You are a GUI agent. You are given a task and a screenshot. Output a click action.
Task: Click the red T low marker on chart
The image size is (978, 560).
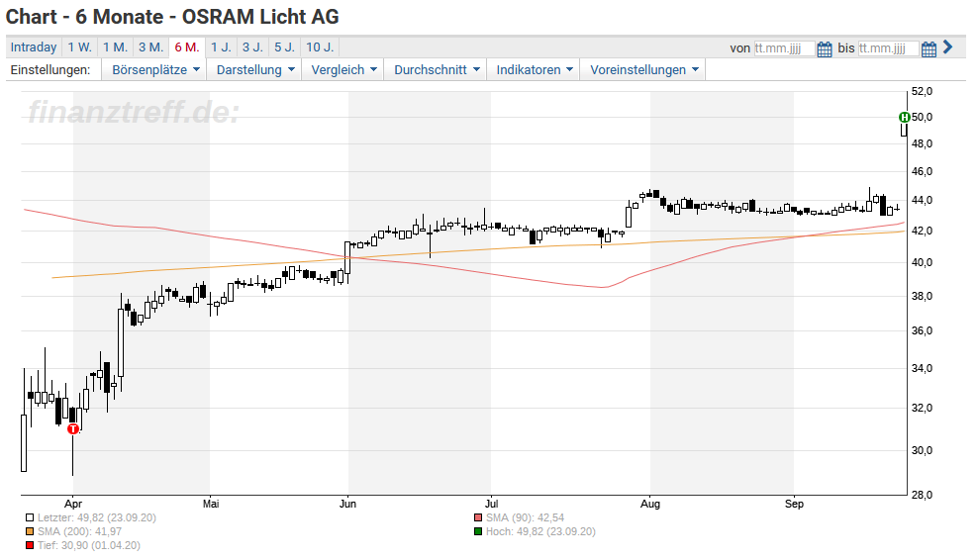pyautogui.click(x=73, y=429)
